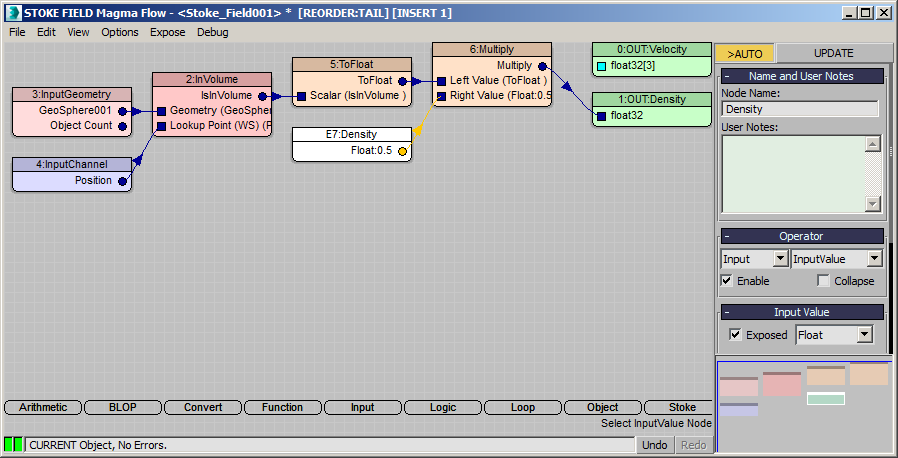Click User Notes scroll up arrow
This screenshot has height=458, width=898.
point(873,144)
